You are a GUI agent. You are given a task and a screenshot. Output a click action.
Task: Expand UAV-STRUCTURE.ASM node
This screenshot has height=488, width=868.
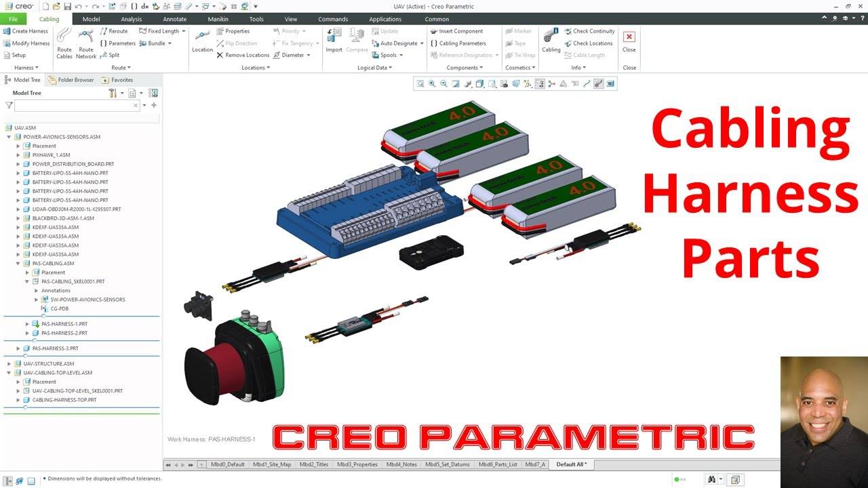click(9, 364)
